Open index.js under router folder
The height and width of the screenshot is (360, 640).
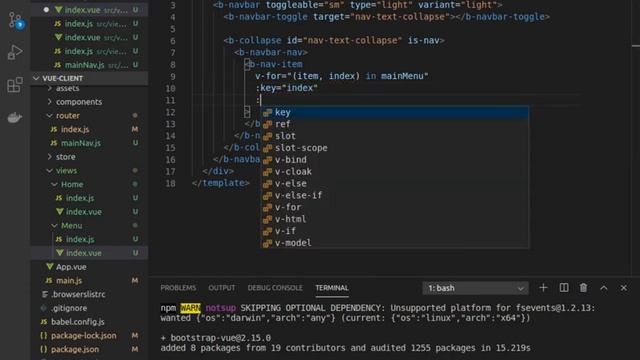(89, 129)
